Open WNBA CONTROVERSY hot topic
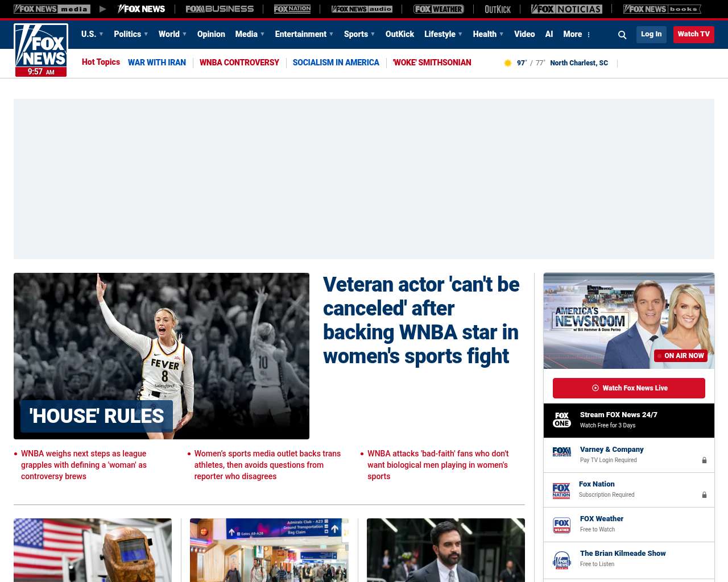 click(239, 63)
